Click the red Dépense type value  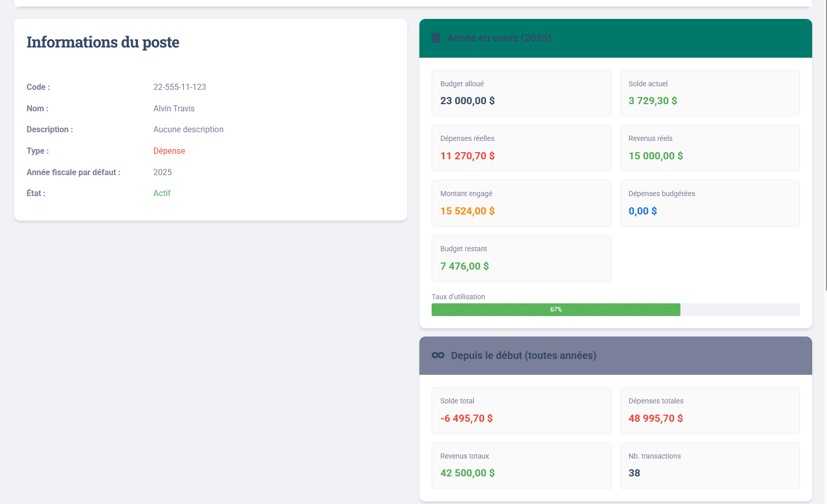click(x=169, y=151)
